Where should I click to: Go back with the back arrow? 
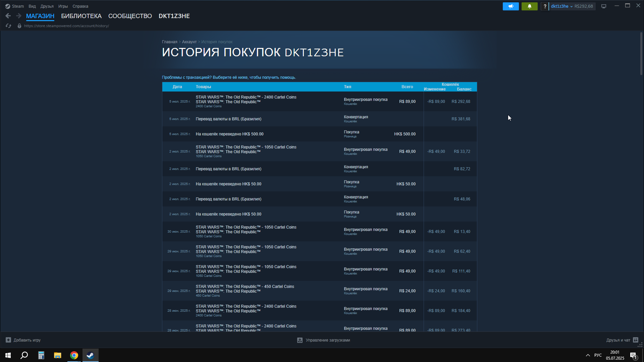click(x=8, y=16)
